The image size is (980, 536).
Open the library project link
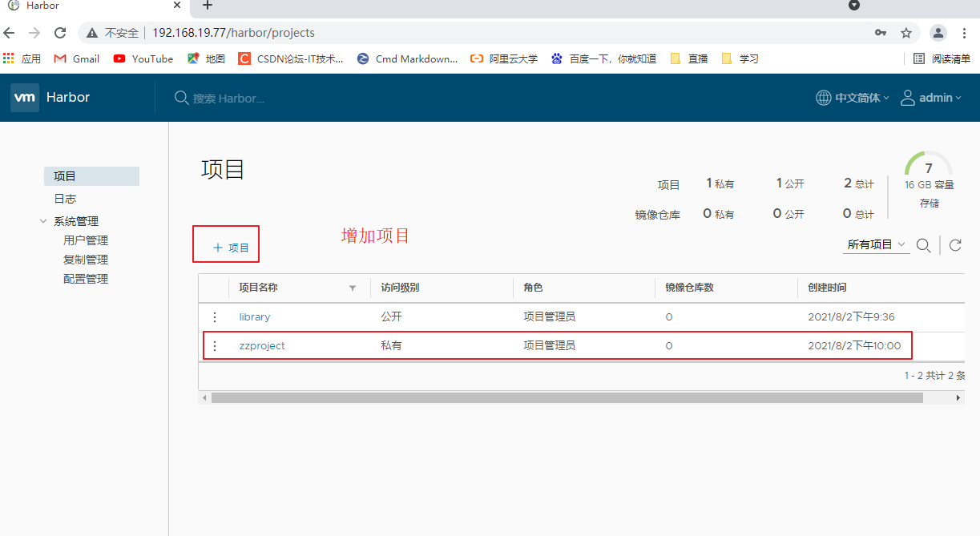click(x=255, y=317)
